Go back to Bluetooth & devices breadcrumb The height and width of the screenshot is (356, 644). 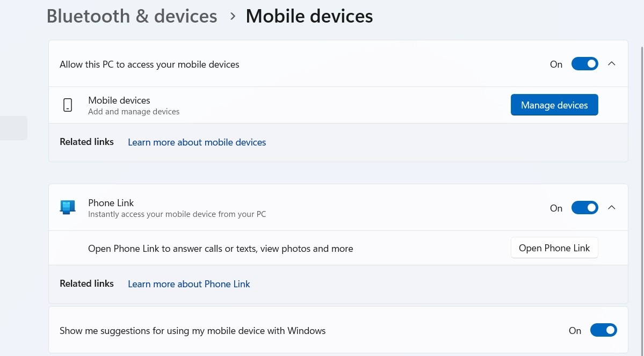[132, 16]
